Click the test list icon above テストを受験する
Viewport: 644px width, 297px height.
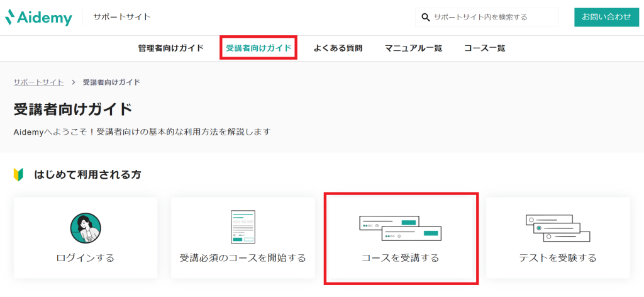pos(557,227)
